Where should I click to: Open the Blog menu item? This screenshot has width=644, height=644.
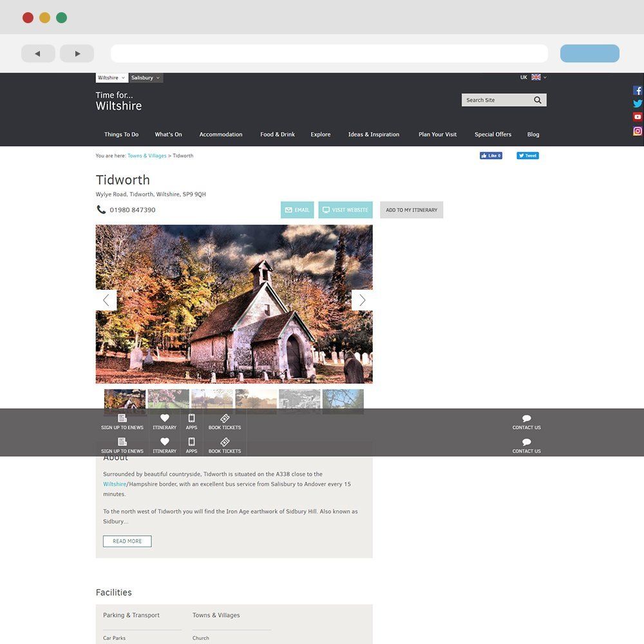point(533,135)
